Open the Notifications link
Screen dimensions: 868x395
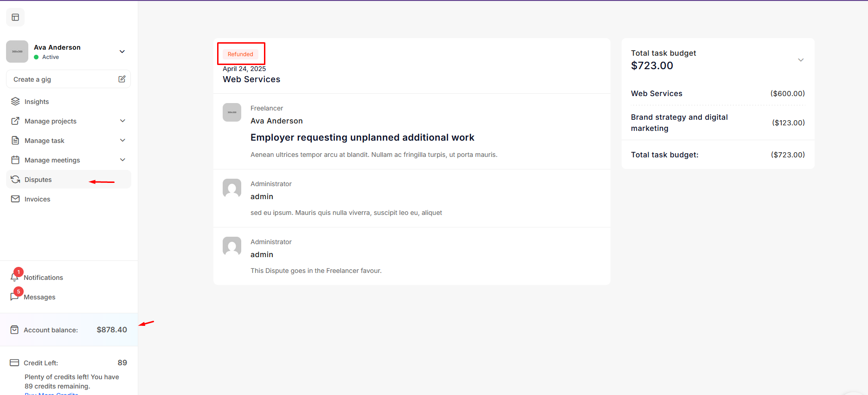43,278
